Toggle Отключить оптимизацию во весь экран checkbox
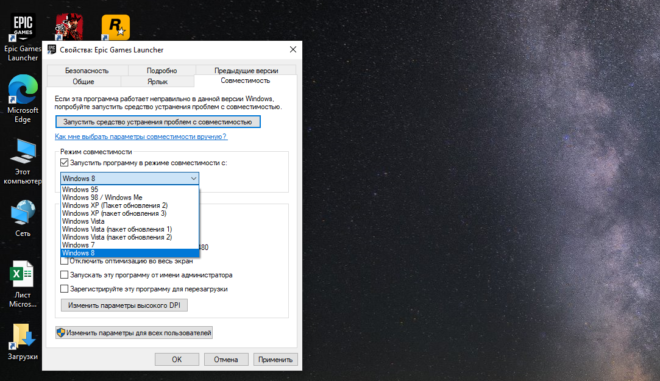Viewport: 660px width, 381px height. [64, 261]
